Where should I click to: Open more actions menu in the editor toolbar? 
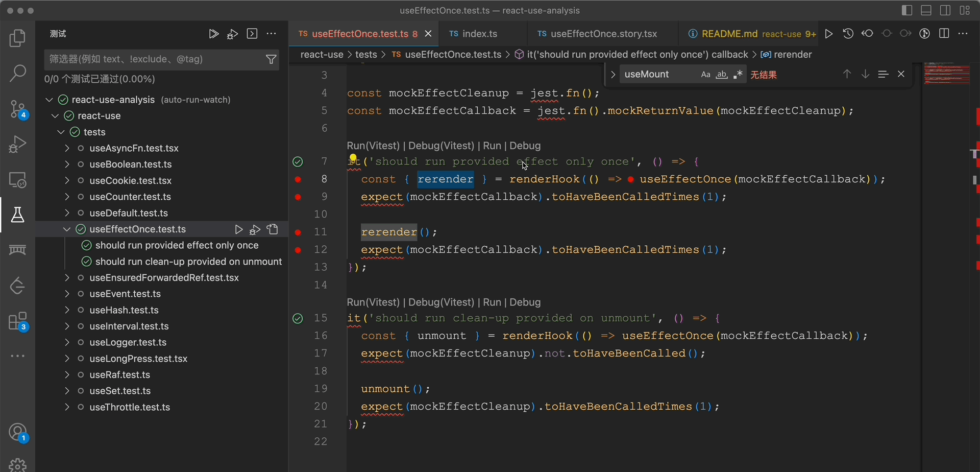(x=963, y=34)
